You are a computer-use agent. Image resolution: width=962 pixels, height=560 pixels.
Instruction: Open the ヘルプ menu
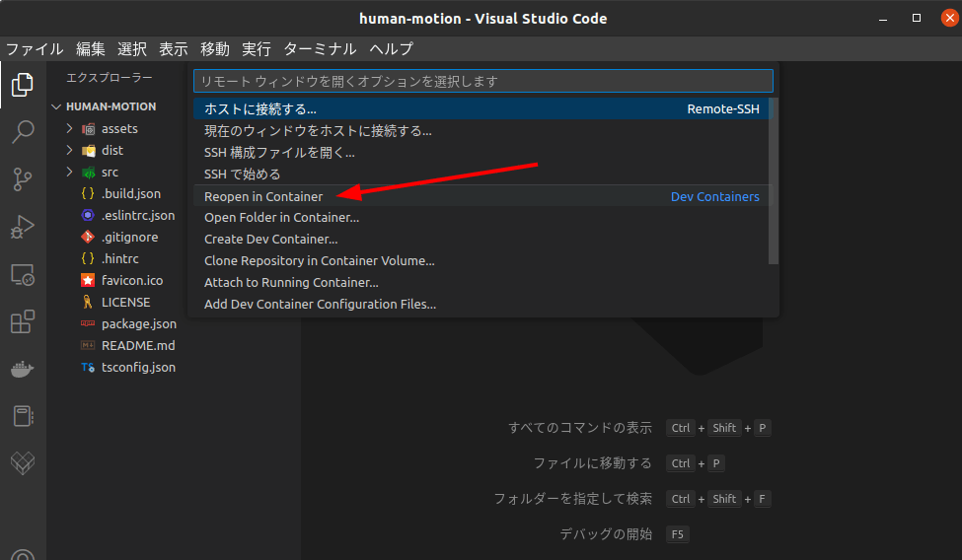tap(392, 49)
